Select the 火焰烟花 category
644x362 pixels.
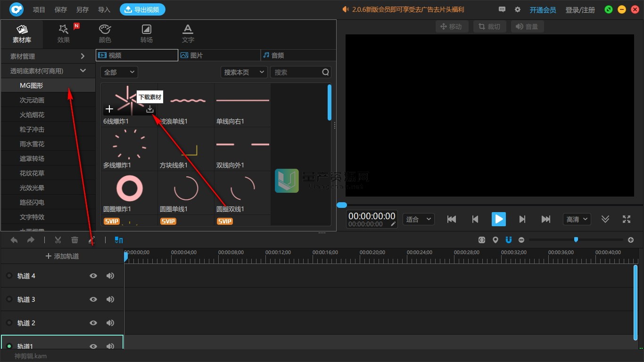(x=48, y=115)
